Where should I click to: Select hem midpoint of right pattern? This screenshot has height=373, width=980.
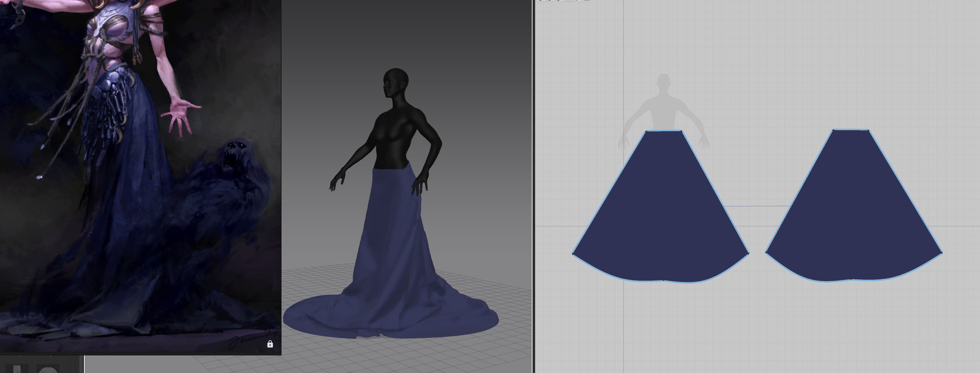852,280
